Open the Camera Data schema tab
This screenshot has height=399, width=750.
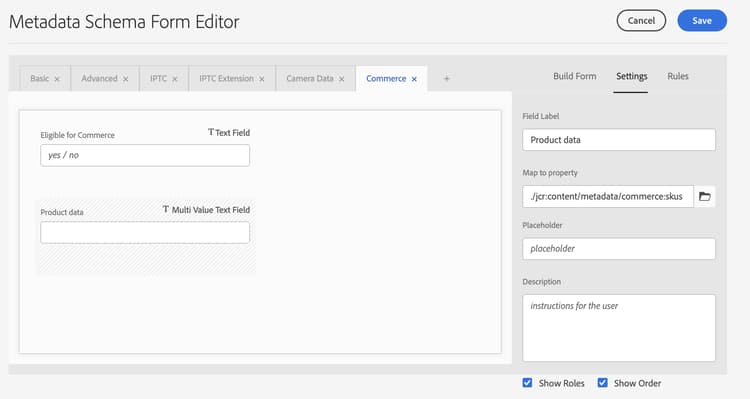(x=309, y=78)
